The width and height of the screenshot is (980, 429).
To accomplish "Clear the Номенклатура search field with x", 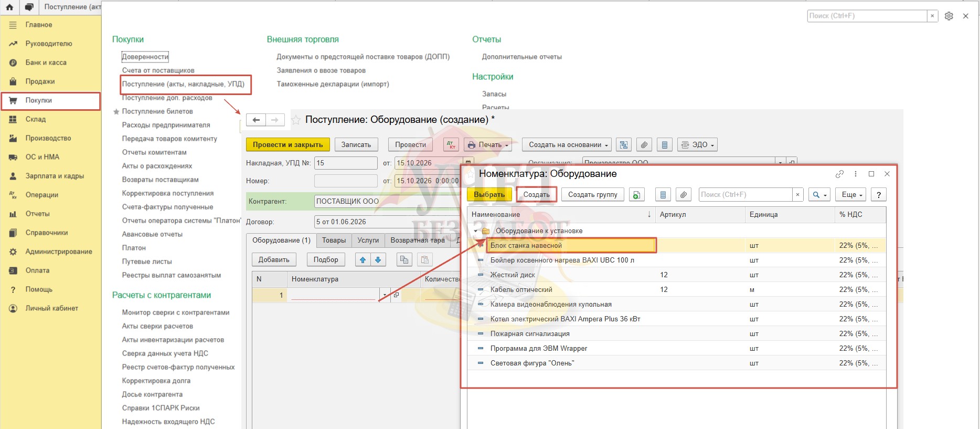I will coord(797,195).
